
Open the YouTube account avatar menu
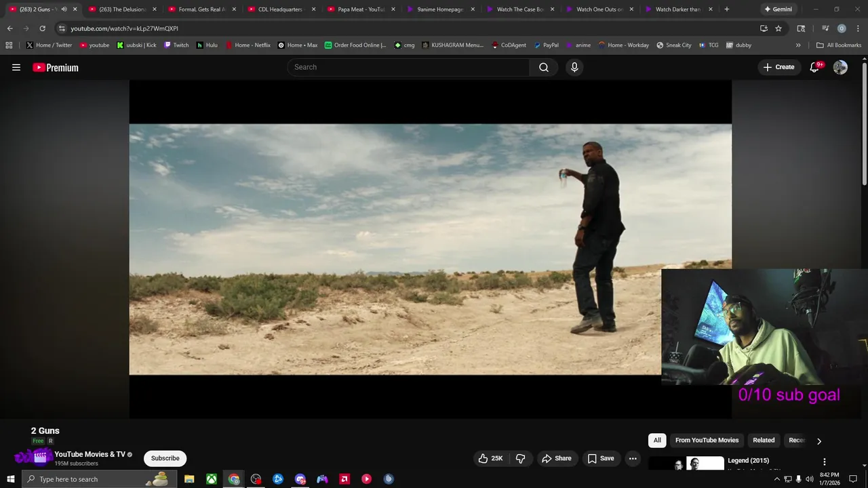click(x=840, y=67)
